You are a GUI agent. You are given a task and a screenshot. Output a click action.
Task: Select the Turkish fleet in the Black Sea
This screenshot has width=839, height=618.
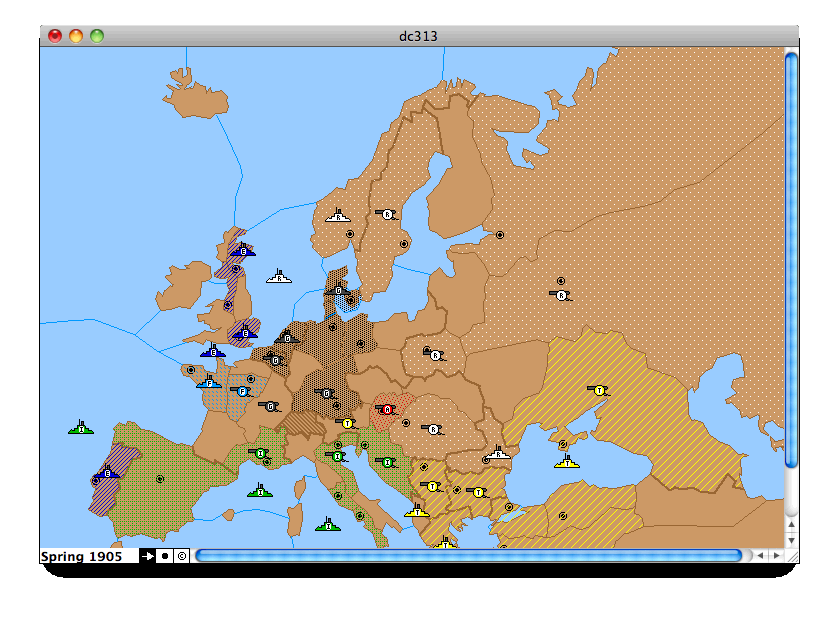pos(567,461)
